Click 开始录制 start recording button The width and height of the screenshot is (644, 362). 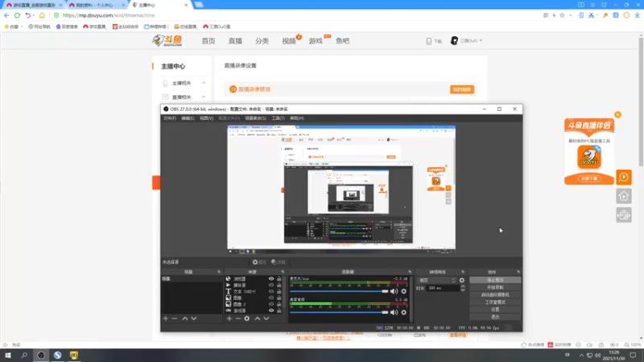pyautogui.click(x=495, y=287)
